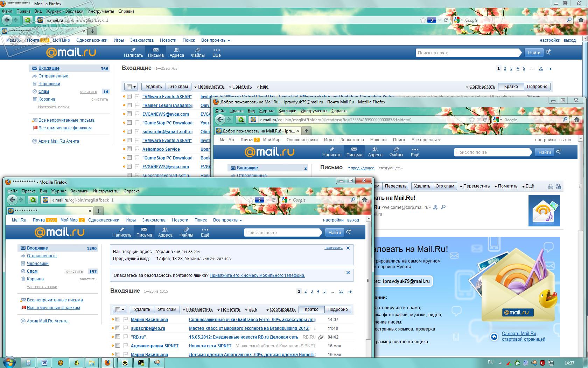
Task: Tick checkbox for Администрация SIPNET message
Action: (118, 346)
